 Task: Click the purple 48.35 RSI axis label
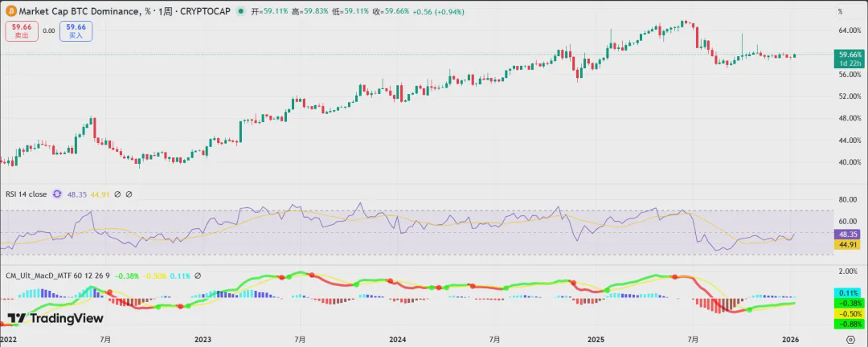849,234
